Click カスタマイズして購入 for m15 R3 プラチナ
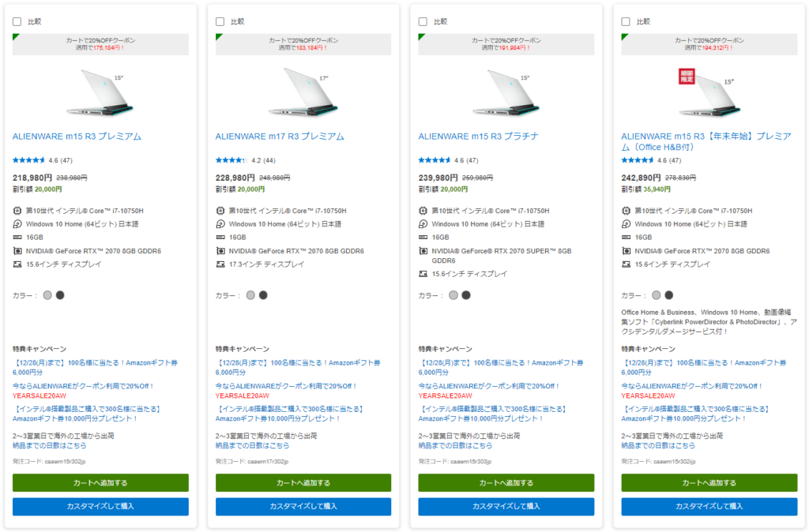The image size is (809, 532). point(506,507)
